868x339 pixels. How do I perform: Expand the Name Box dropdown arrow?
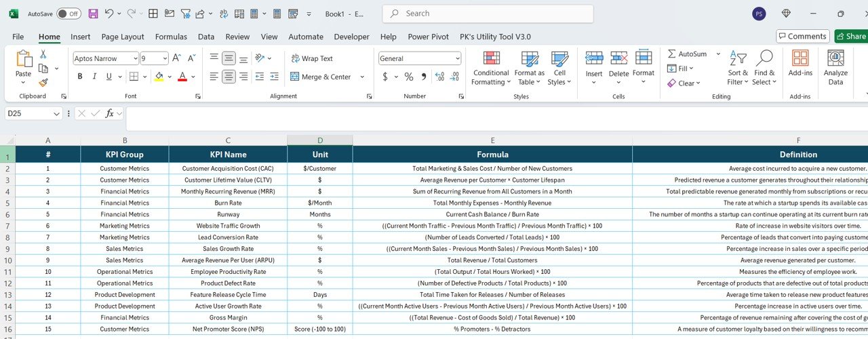(57, 114)
